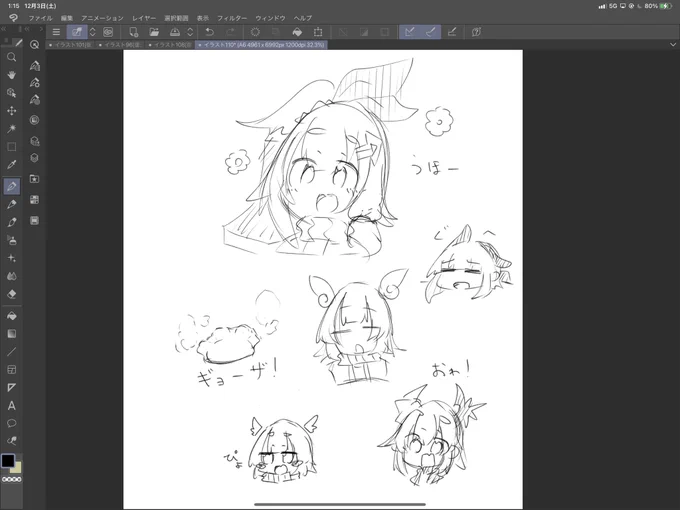The width and height of the screenshot is (680, 510).
Task: Open the ファイル menu
Action: pyautogui.click(x=40, y=18)
